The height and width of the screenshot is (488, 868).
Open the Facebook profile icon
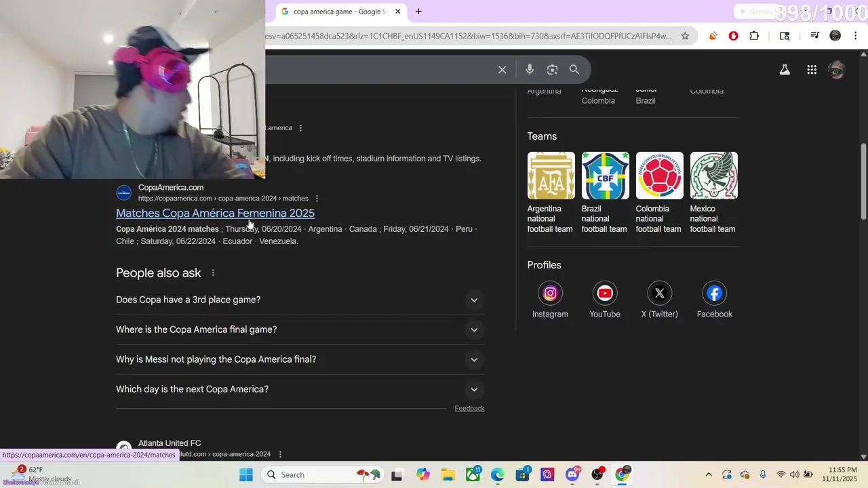(714, 293)
